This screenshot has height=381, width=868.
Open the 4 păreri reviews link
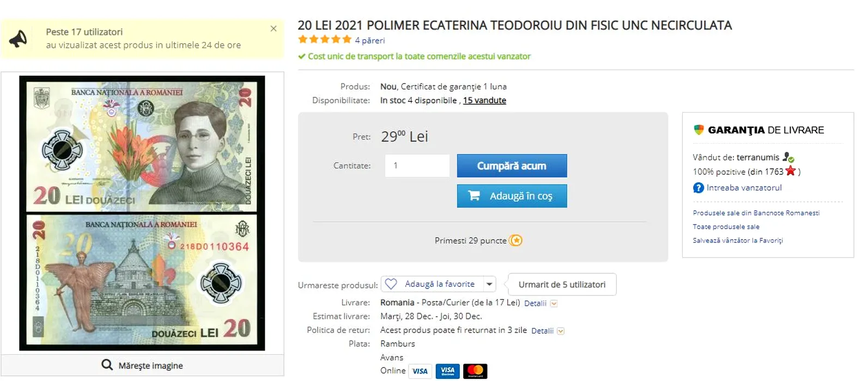[x=370, y=40]
